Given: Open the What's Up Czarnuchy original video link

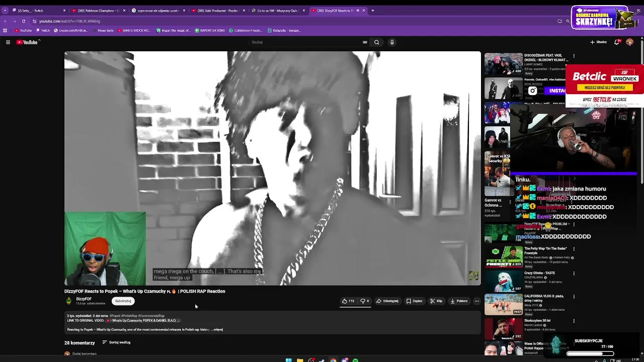Looking at the screenshot, I should tap(142, 320).
